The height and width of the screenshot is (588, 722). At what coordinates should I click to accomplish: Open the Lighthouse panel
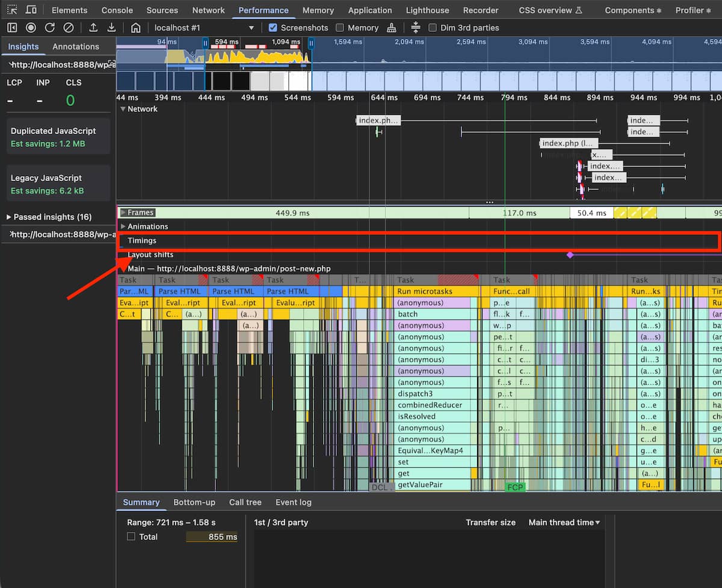pos(427,10)
